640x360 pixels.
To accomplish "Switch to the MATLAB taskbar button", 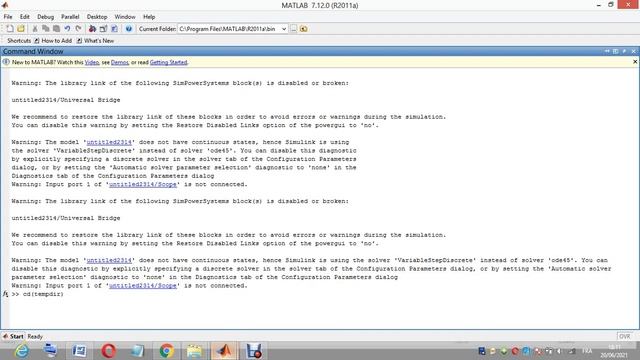I will (x=224, y=351).
